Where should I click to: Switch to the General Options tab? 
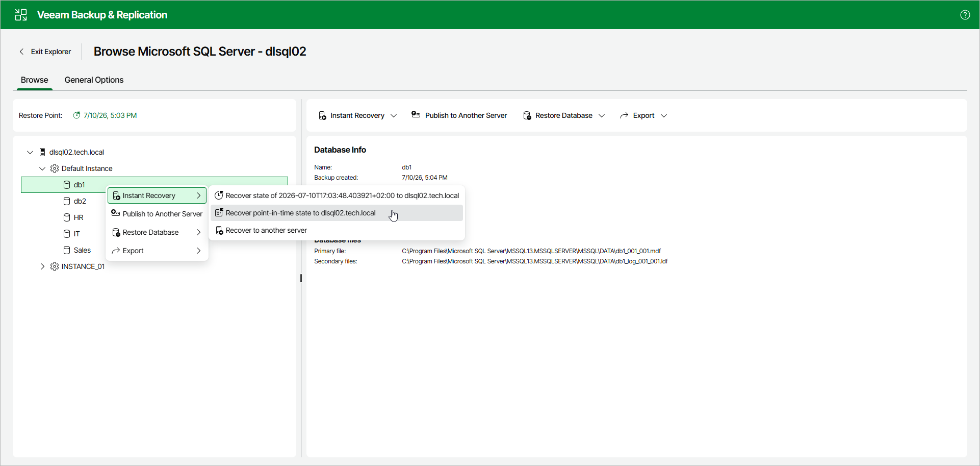pos(94,80)
